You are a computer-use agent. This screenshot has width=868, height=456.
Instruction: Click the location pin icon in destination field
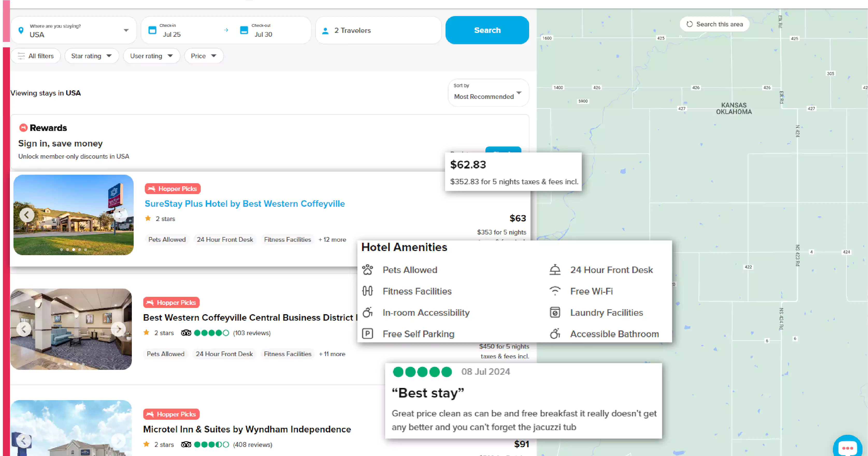tap(21, 31)
